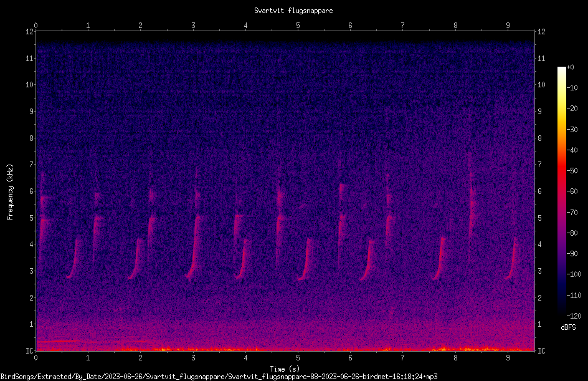This screenshot has width=588, height=381.
Task: Click '9' on the left frequency axis
Action: point(32,112)
